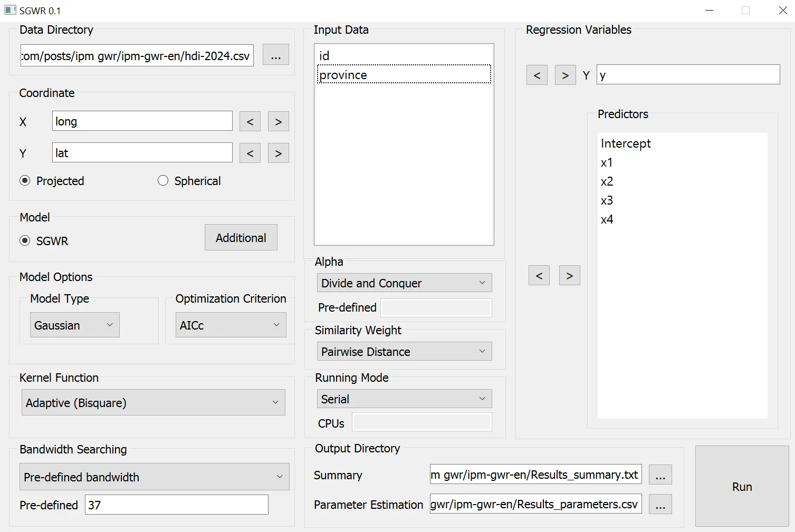Expand the Adaptive (Bisquare) kernel dropdown
Screen dimensions: 795x532
[153, 403]
